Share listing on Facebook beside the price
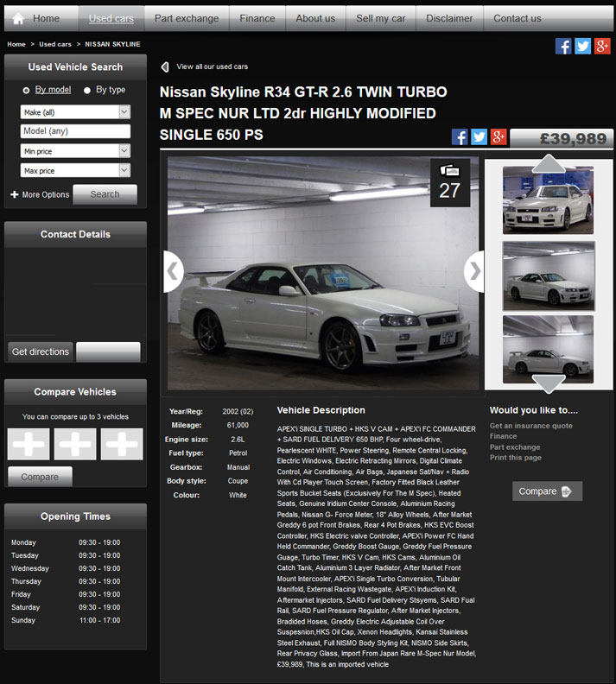 pos(460,137)
